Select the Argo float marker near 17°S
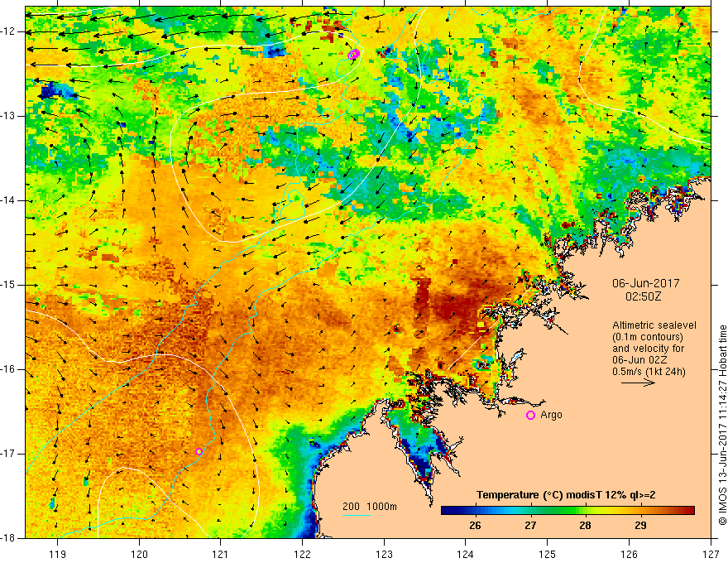This screenshot has width=728, height=563. 199,451
